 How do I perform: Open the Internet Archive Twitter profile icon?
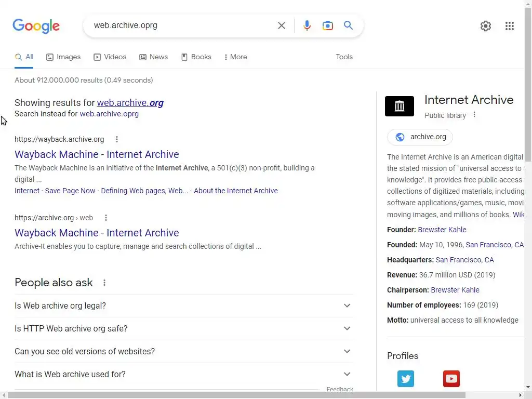tap(405, 379)
